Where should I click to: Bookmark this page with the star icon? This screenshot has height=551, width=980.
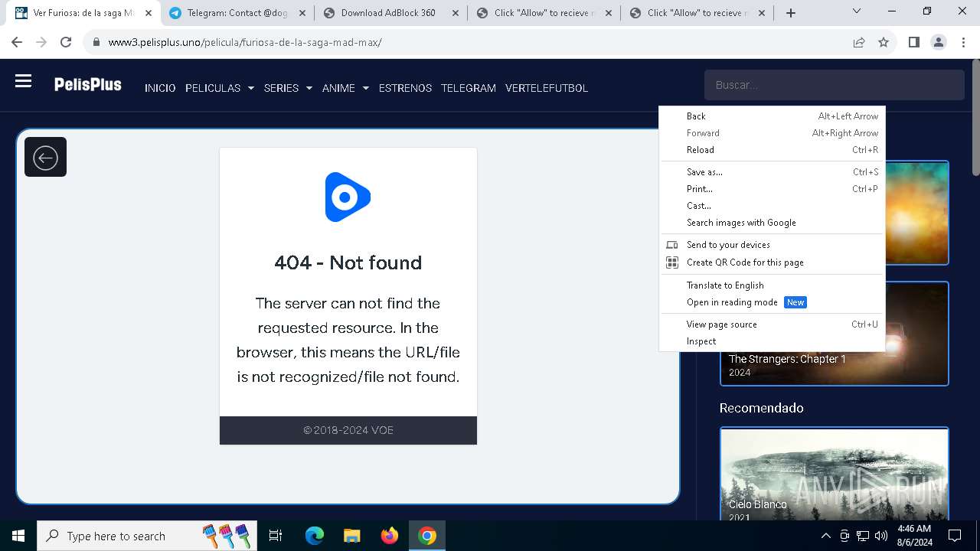[x=884, y=42]
